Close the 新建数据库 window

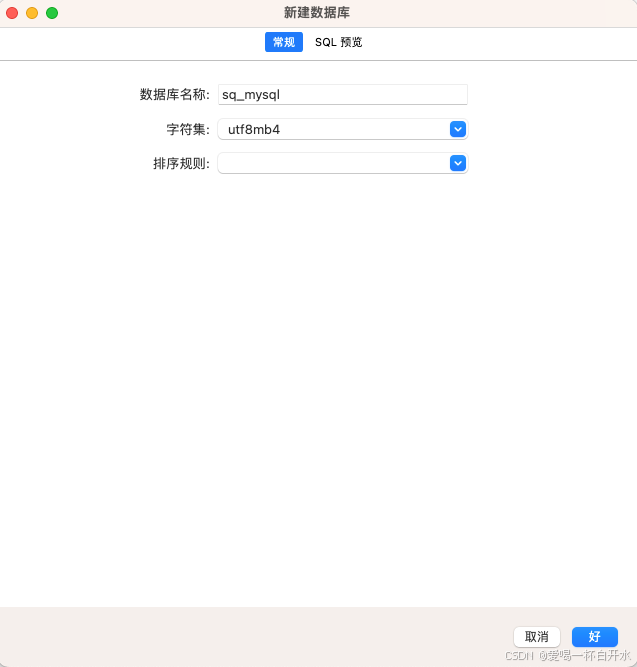(12, 13)
